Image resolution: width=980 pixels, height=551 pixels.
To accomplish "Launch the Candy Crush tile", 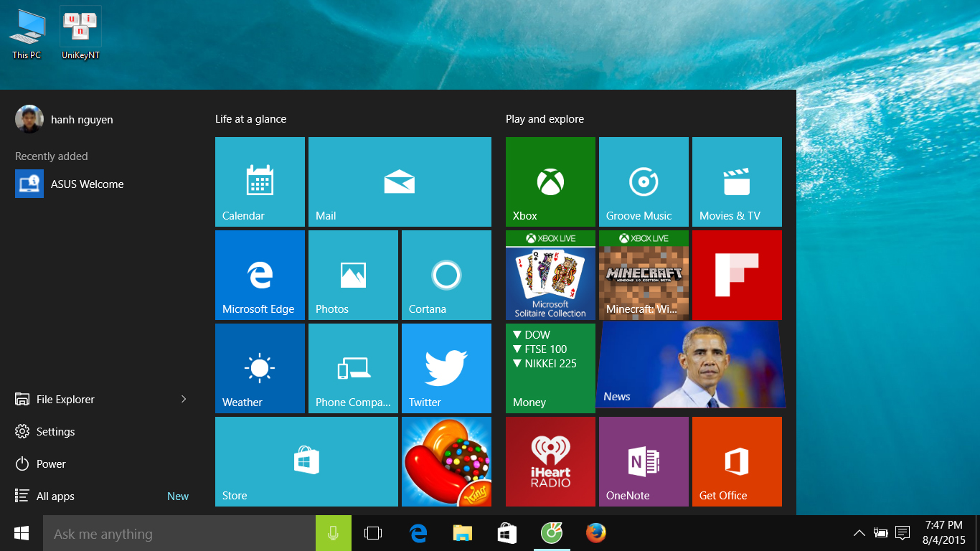I will 446,461.
